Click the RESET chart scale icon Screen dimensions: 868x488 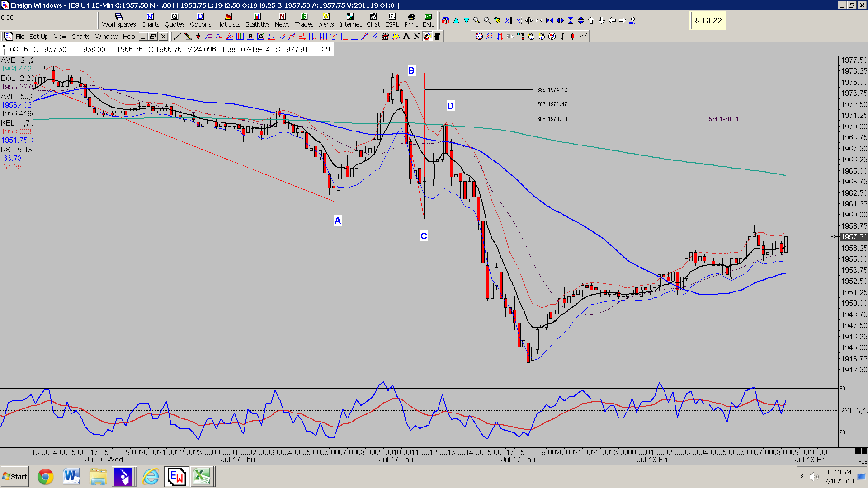[x=633, y=20]
